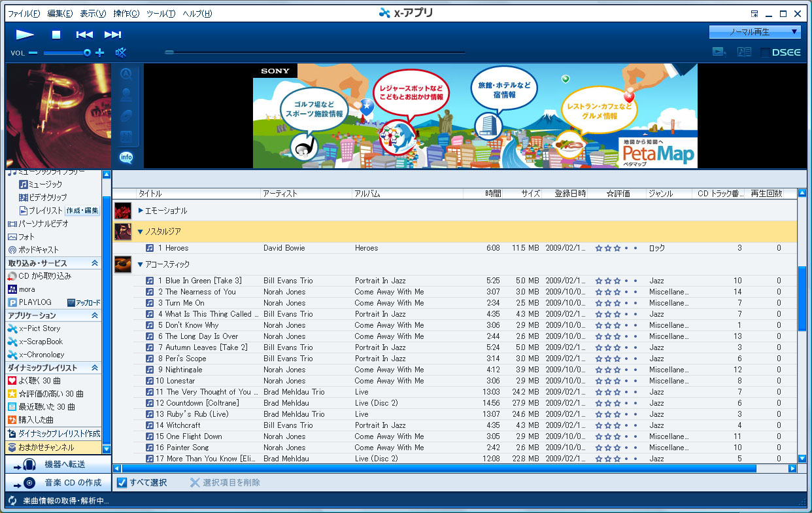
Task: Click the volume slider handle
Action: tap(87, 53)
